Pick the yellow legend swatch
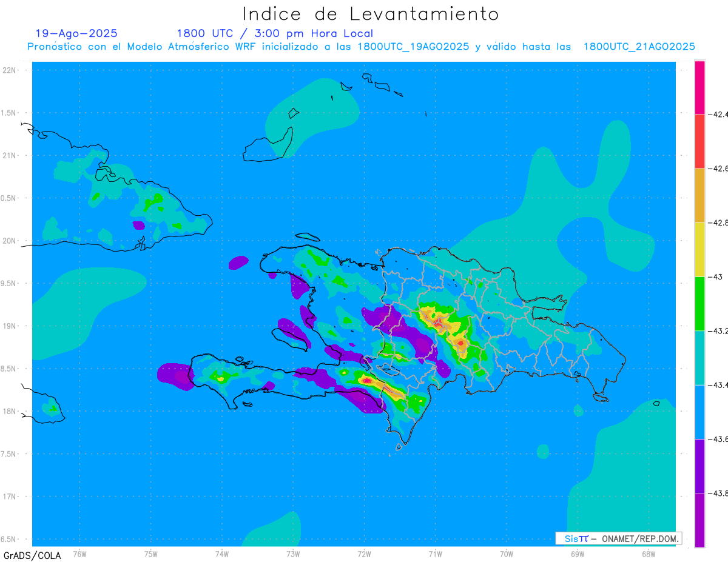Screen dimensions: 728x562 click(699, 249)
